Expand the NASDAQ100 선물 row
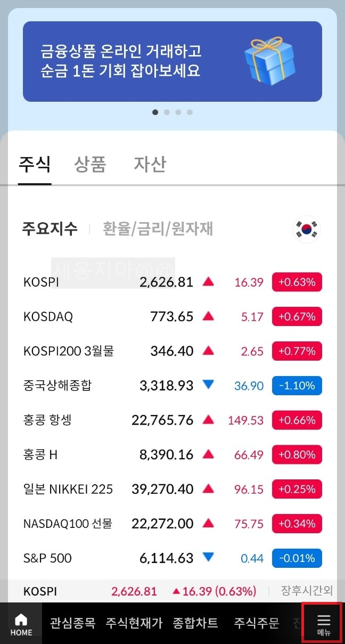This screenshot has width=345, height=644. (172, 524)
